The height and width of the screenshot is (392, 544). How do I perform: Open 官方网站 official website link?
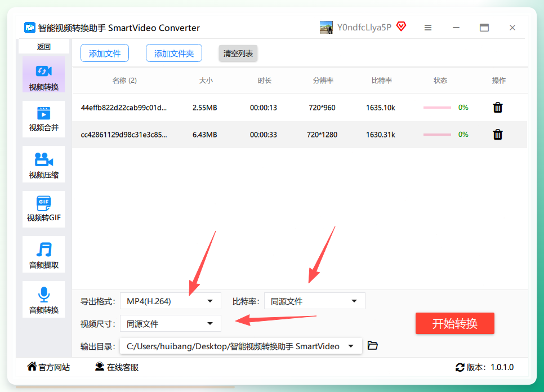[48, 367]
